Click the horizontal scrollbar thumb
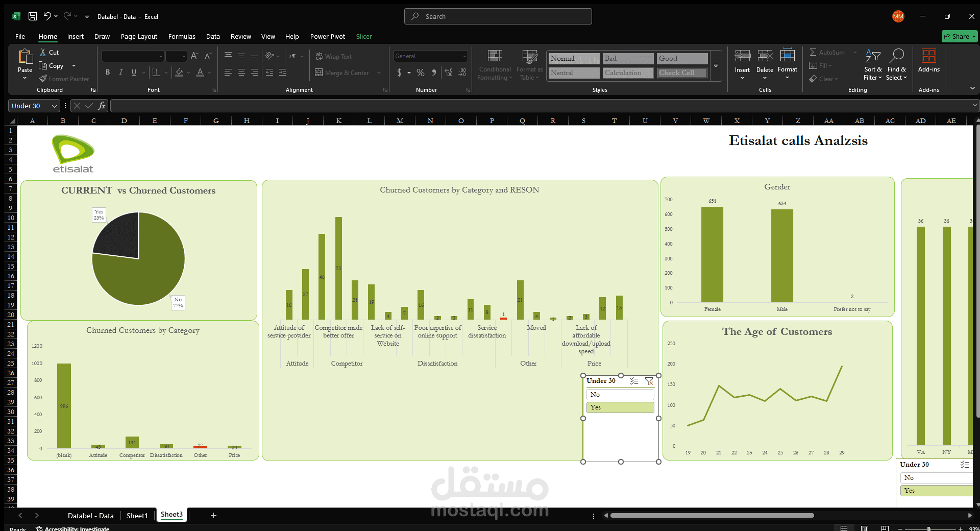The image size is (980, 531). click(712, 516)
